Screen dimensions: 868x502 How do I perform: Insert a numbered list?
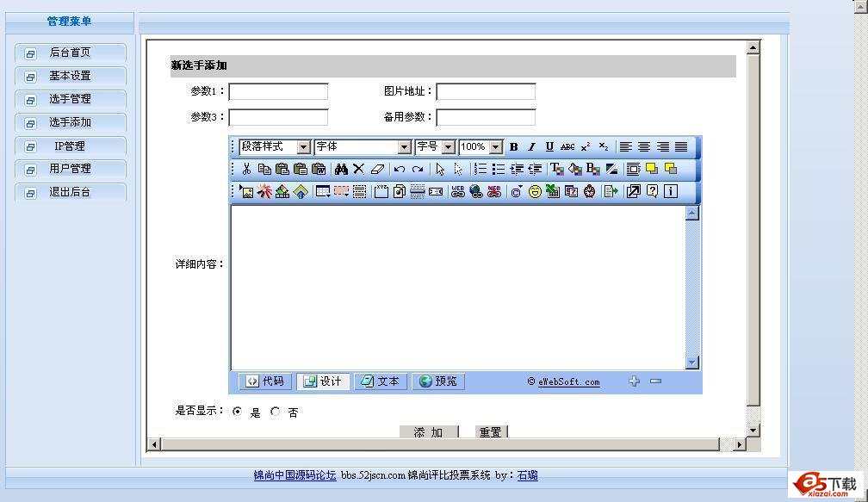click(x=480, y=169)
